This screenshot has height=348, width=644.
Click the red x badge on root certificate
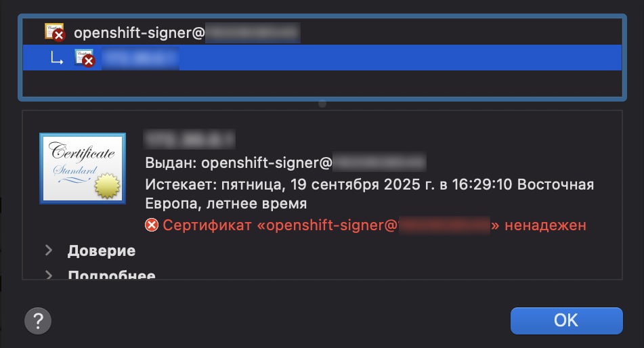(59, 36)
